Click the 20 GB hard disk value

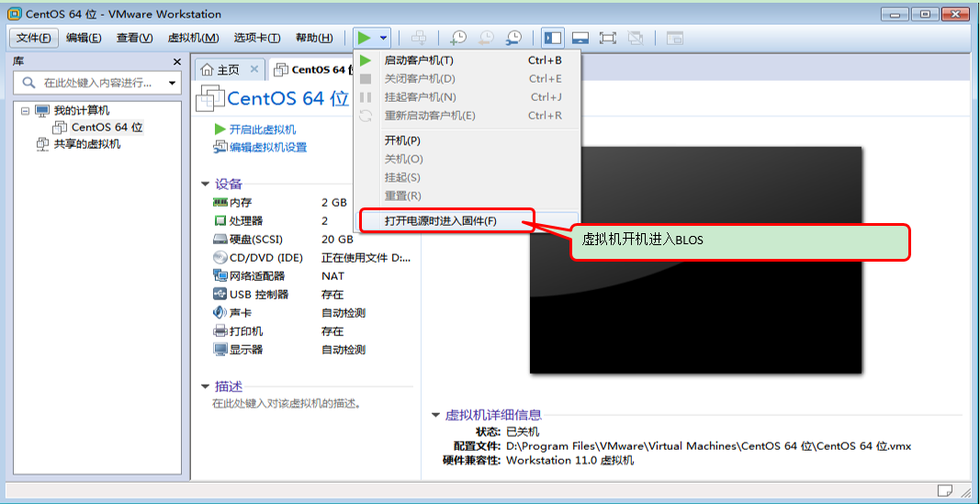(x=337, y=240)
